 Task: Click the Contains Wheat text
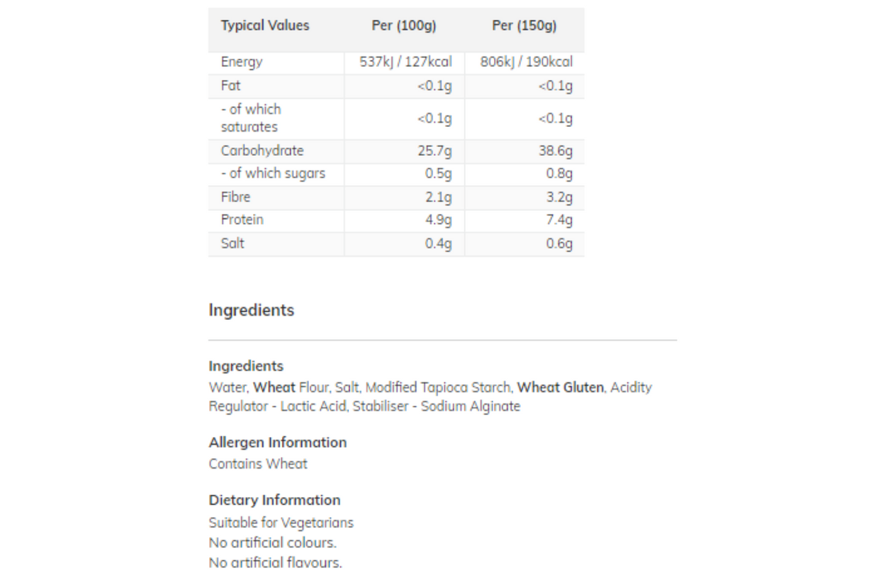tap(258, 464)
